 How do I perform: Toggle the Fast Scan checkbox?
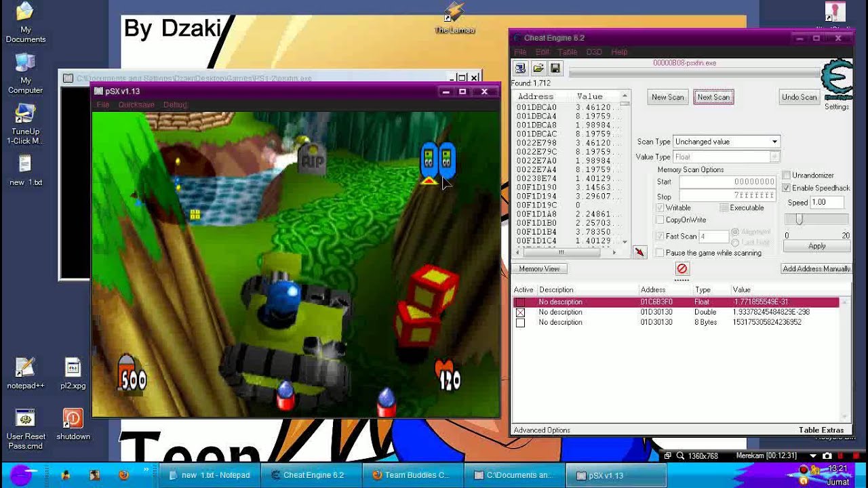[660, 237]
